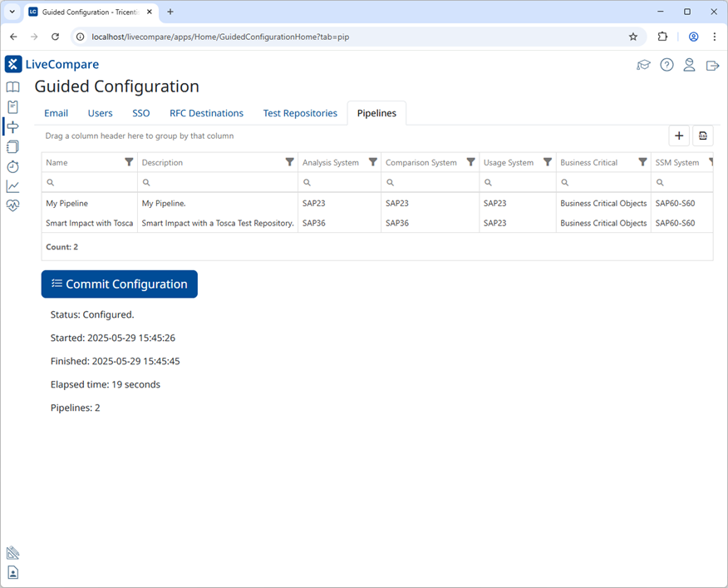This screenshot has height=588, width=728.
Task: Click the sign out icon
Action: click(712, 65)
